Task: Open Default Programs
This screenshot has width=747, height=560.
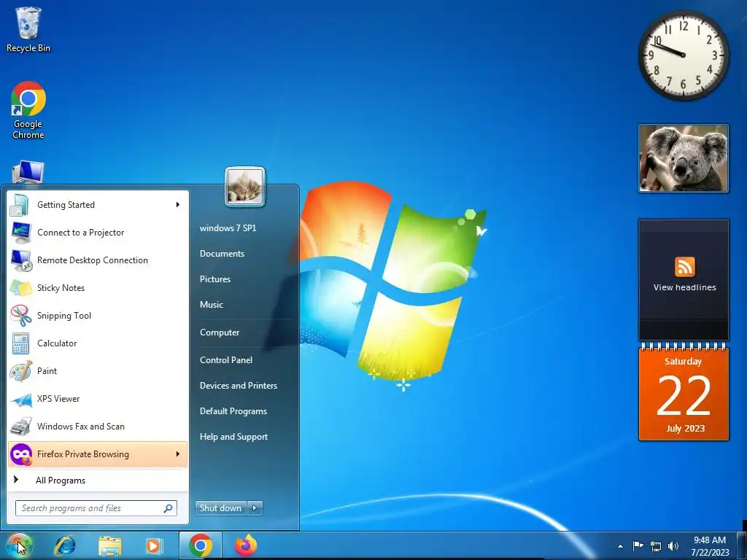Action: pyautogui.click(x=233, y=411)
